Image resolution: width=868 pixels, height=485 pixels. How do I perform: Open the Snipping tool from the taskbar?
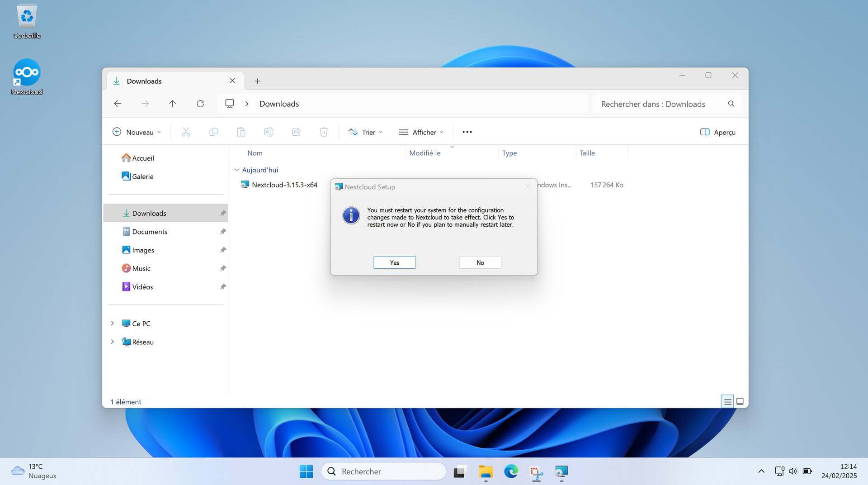[536, 471]
